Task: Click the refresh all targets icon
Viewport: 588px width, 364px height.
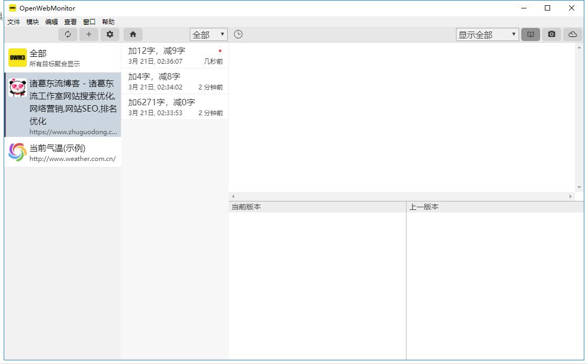Action: [x=68, y=34]
